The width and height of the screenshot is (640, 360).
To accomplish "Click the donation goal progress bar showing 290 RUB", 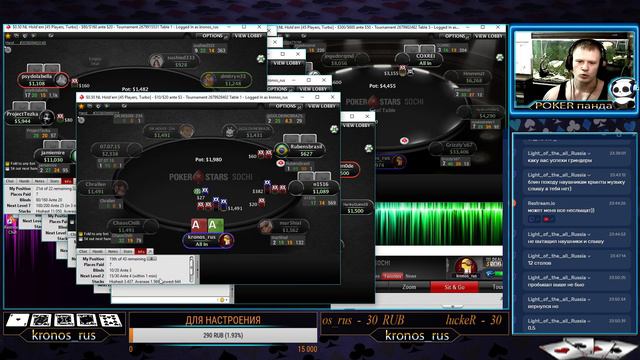I will coord(223,335).
